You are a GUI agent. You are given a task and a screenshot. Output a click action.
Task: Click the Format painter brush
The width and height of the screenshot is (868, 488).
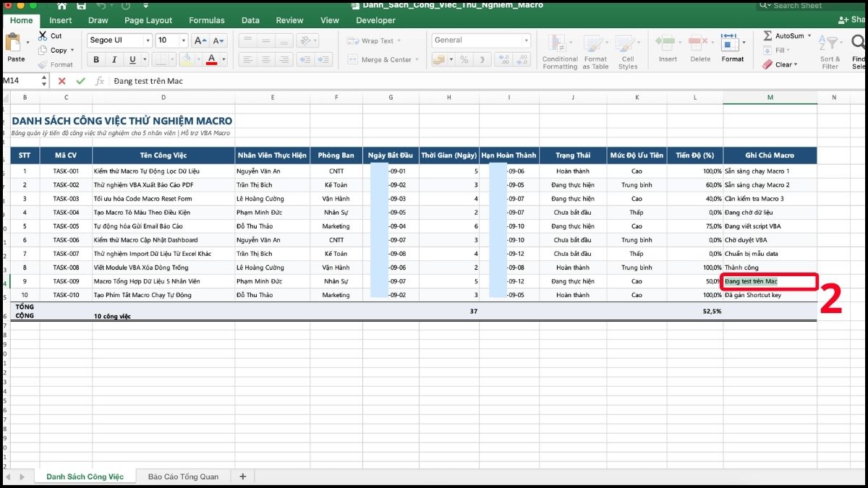[x=43, y=64]
